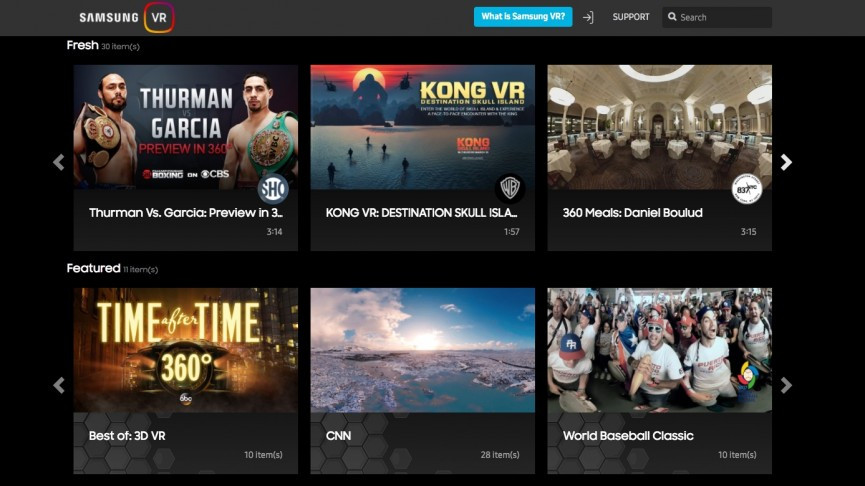Click title 'Thurman Vs. Garcia: Preview in 3...'
The height and width of the screenshot is (486, 865).
tap(186, 213)
